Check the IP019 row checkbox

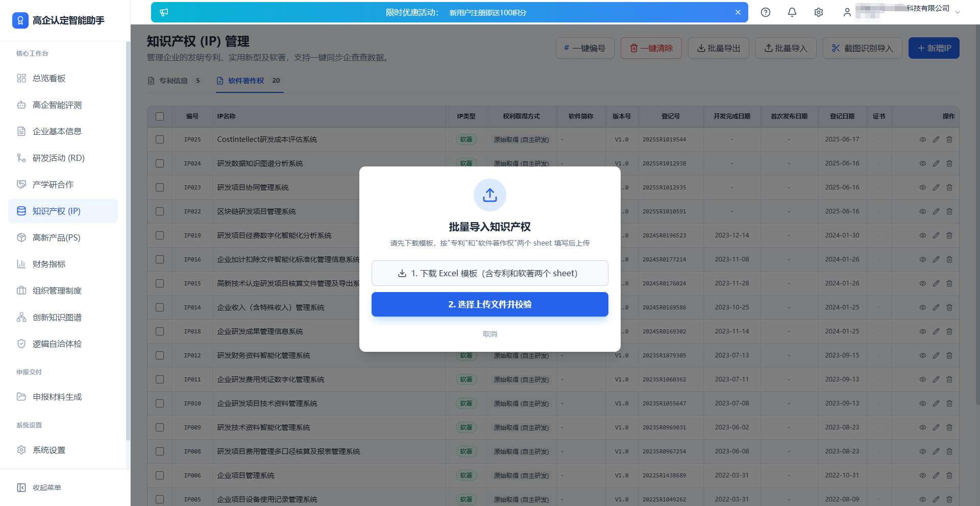point(160,235)
